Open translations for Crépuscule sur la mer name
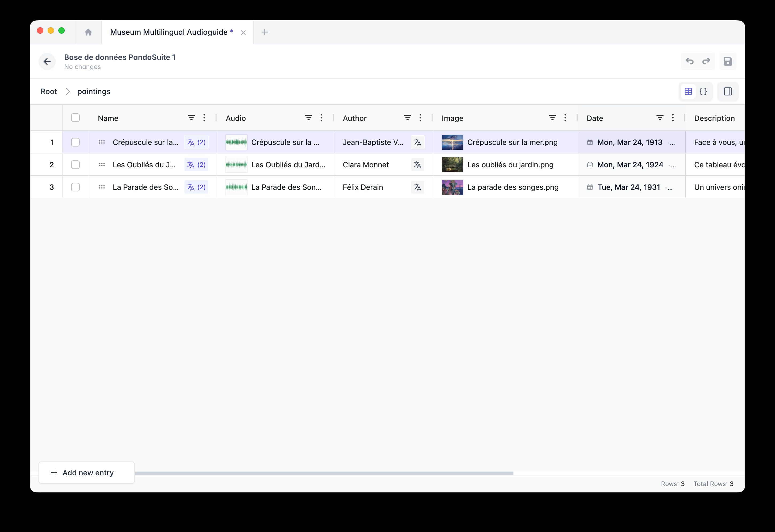 (x=196, y=142)
